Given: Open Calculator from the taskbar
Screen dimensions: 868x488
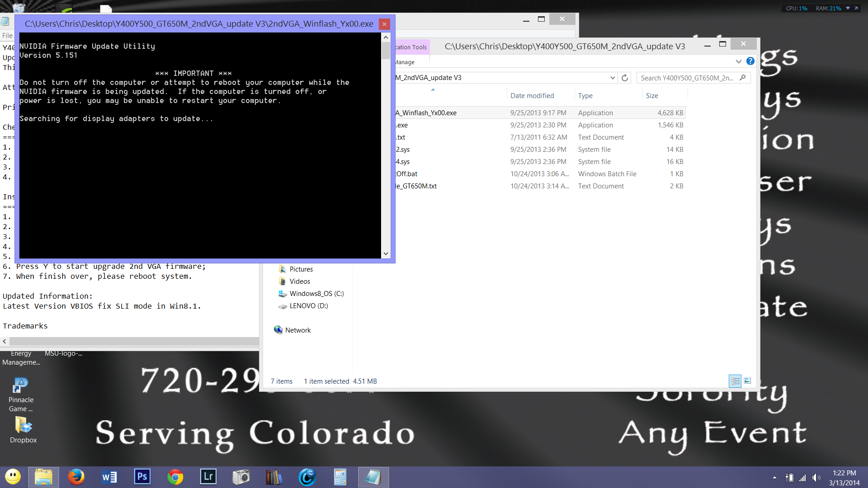Looking at the screenshot, I should click(340, 477).
